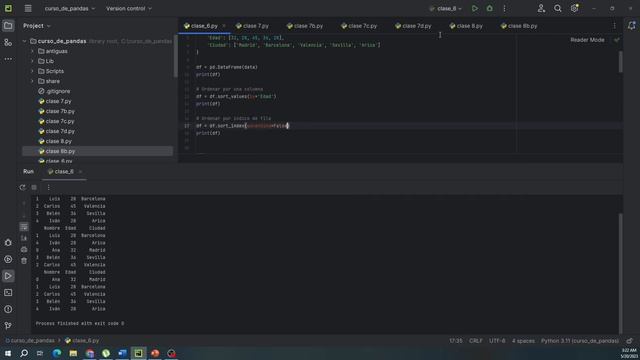Viewport: 640px width, 360px height.
Task: Open the Code With Me user icon
Action: click(x=541, y=9)
